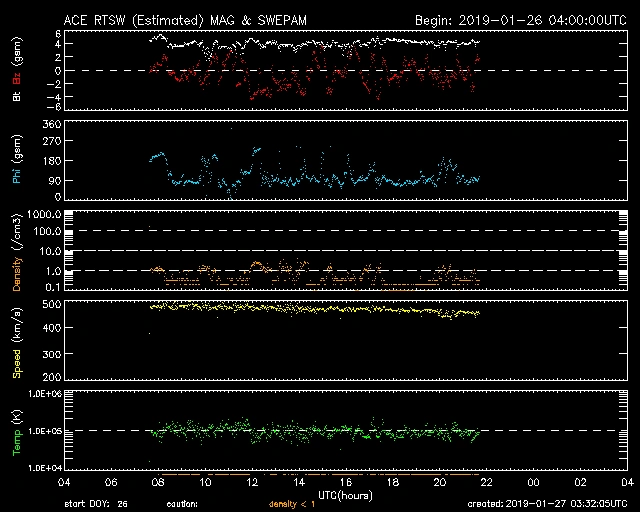Click the Speed (km/s) axis label
This screenshot has width=640, height=512.
point(18,341)
